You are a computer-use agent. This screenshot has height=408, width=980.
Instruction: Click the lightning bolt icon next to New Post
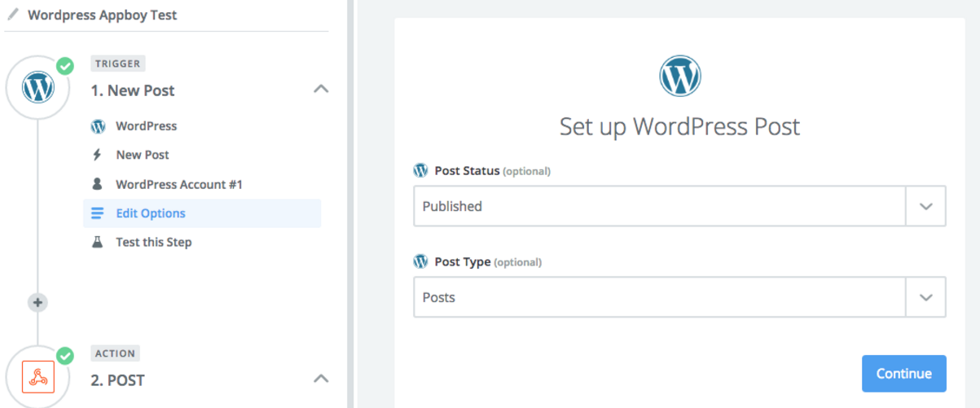tap(98, 155)
